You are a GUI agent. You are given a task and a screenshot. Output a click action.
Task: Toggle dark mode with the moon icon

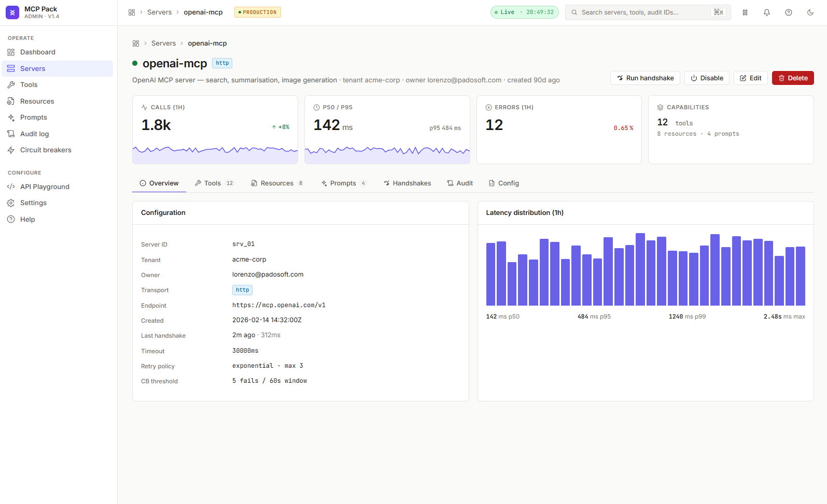[810, 12]
